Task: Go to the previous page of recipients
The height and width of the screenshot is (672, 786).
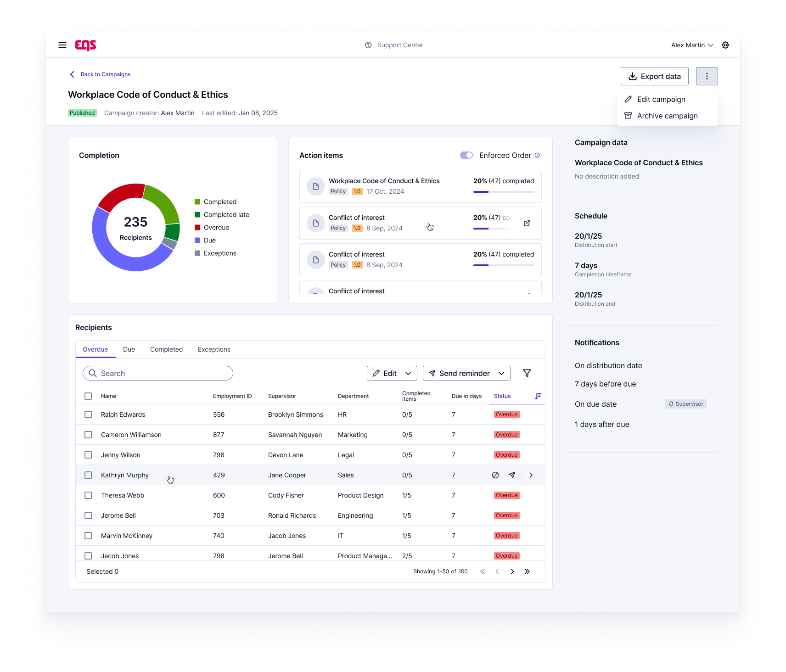Action: [497, 571]
